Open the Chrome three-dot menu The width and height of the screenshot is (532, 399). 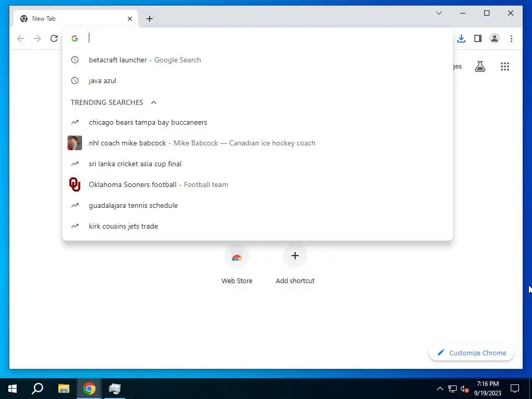tap(511, 38)
